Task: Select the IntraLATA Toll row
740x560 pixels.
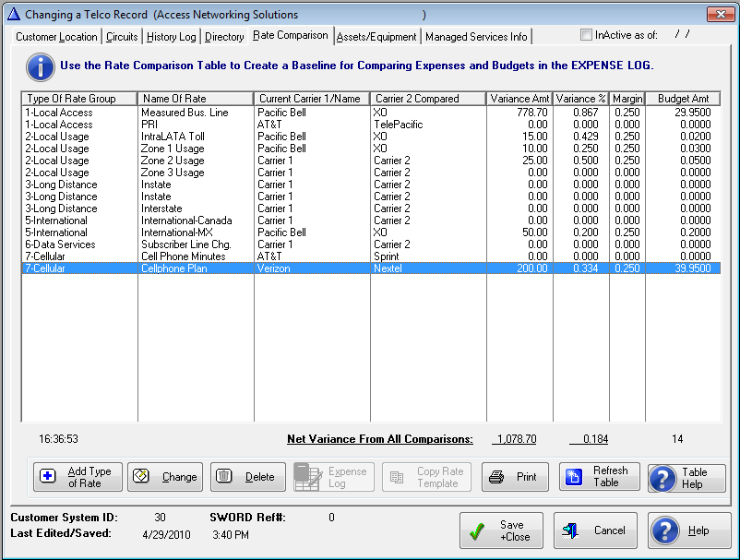Action: point(371,137)
